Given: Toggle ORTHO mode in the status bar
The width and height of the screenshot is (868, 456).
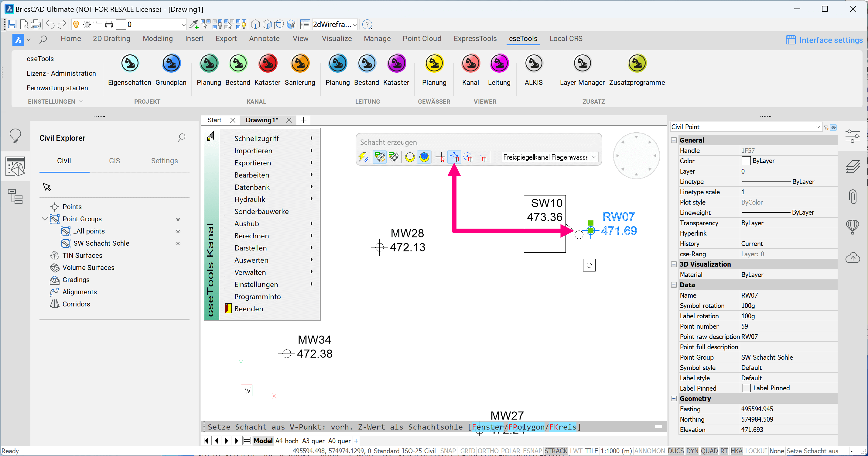Looking at the screenshot, I should click(x=487, y=451).
